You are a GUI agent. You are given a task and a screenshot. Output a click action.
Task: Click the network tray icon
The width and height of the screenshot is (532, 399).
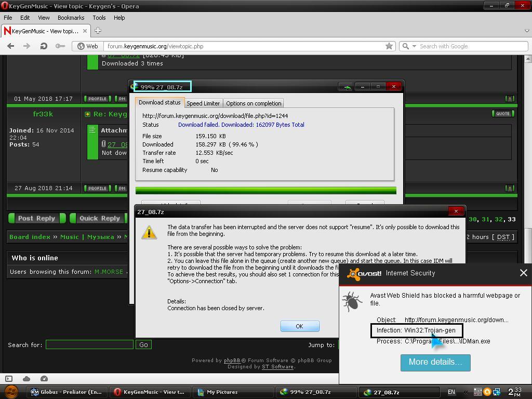497,392
